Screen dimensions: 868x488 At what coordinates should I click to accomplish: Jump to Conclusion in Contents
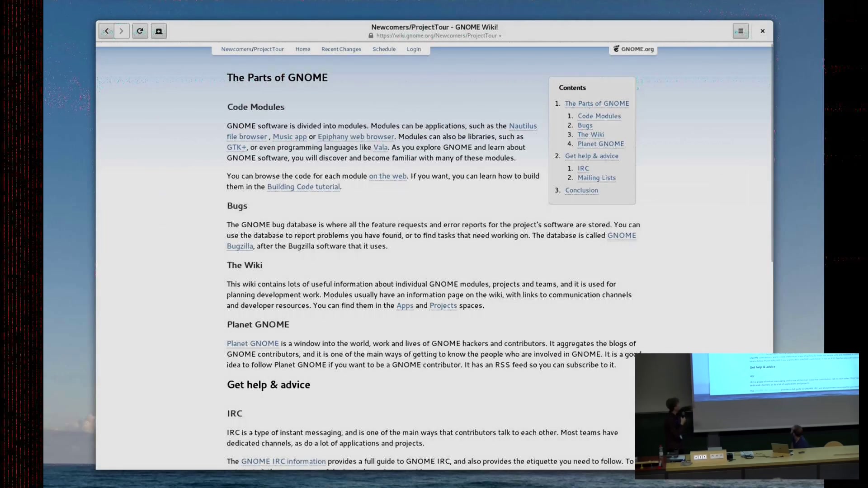click(x=582, y=190)
